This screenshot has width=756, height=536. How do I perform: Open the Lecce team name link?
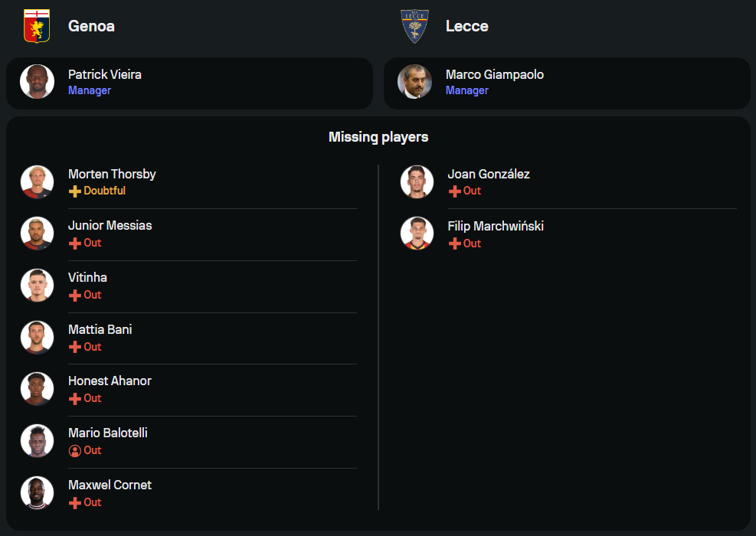pos(466,26)
